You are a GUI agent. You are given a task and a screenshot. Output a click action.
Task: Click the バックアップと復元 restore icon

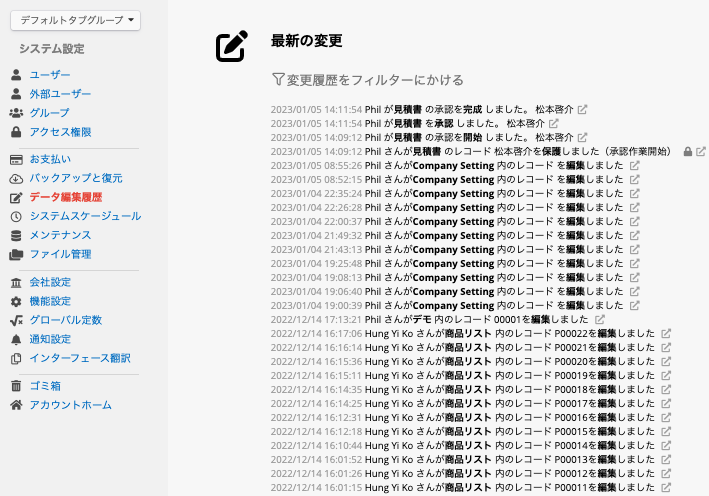(16, 178)
